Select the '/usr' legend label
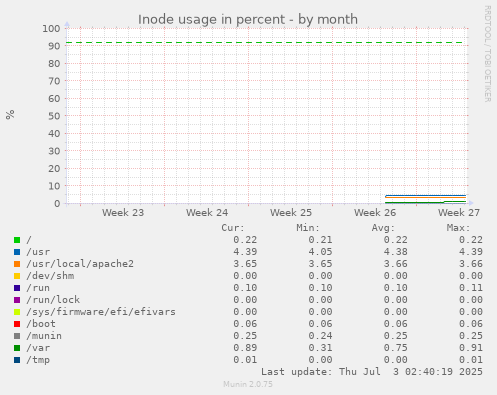The image size is (497, 395). (38, 252)
